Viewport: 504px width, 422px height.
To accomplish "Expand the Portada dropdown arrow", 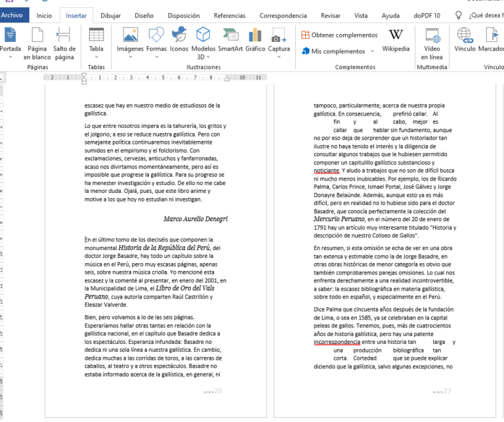I will (x=10, y=57).
